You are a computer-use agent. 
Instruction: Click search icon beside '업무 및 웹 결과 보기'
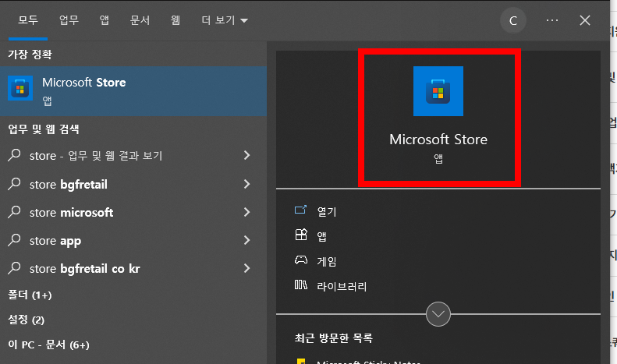point(14,155)
